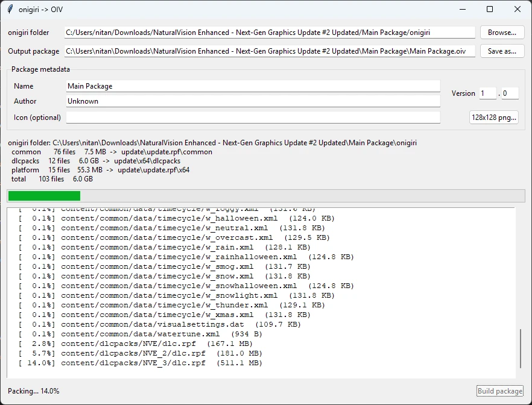The height and width of the screenshot is (405, 532).
Task: Click the Packing... 14.0% status text
Action: (x=34, y=391)
